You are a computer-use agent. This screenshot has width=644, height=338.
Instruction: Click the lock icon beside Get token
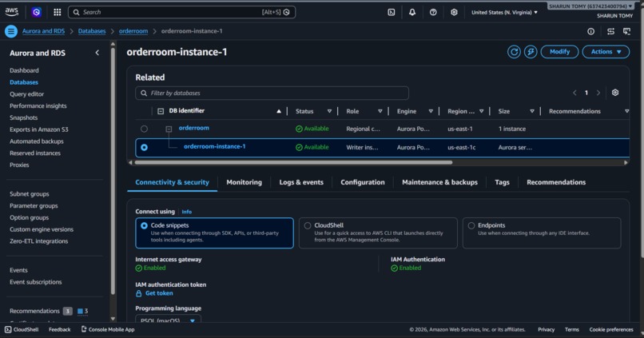[139, 293]
